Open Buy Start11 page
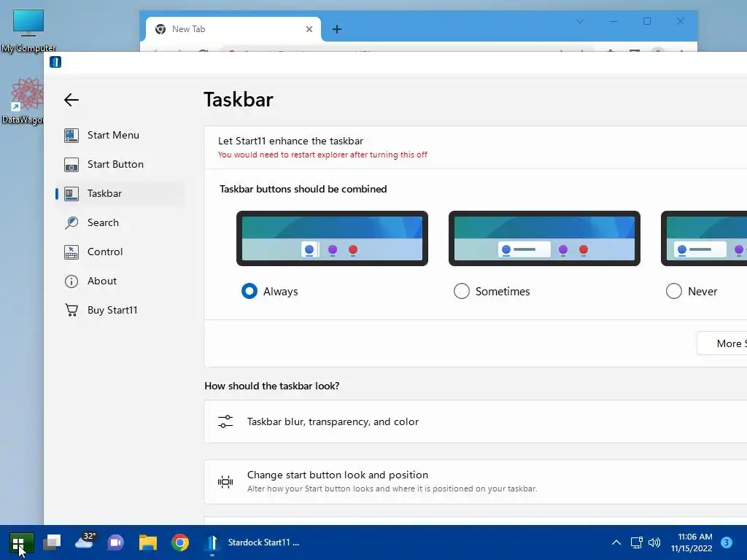The height and width of the screenshot is (560, 747). [120, 310]
